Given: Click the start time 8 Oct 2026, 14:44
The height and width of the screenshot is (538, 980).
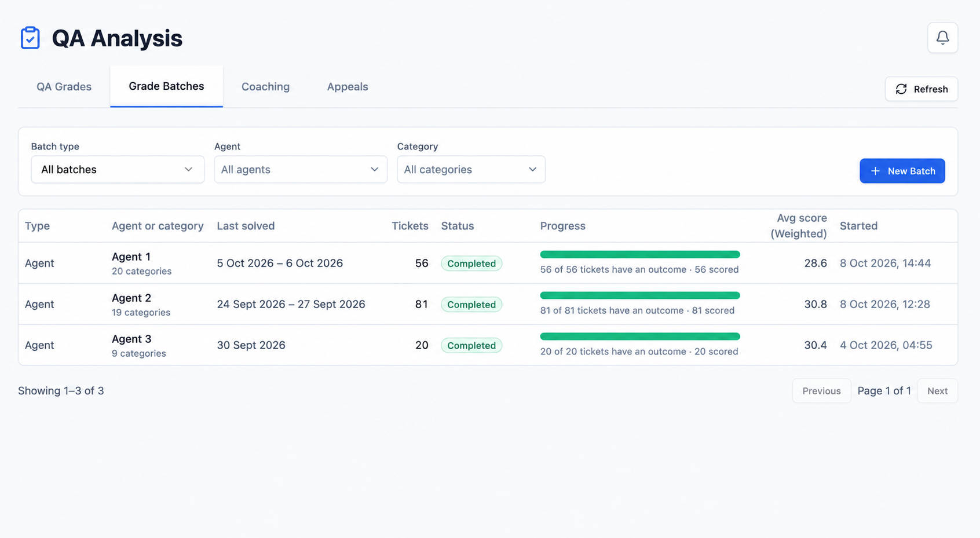Looking at the screenshot, I should 886,263.
